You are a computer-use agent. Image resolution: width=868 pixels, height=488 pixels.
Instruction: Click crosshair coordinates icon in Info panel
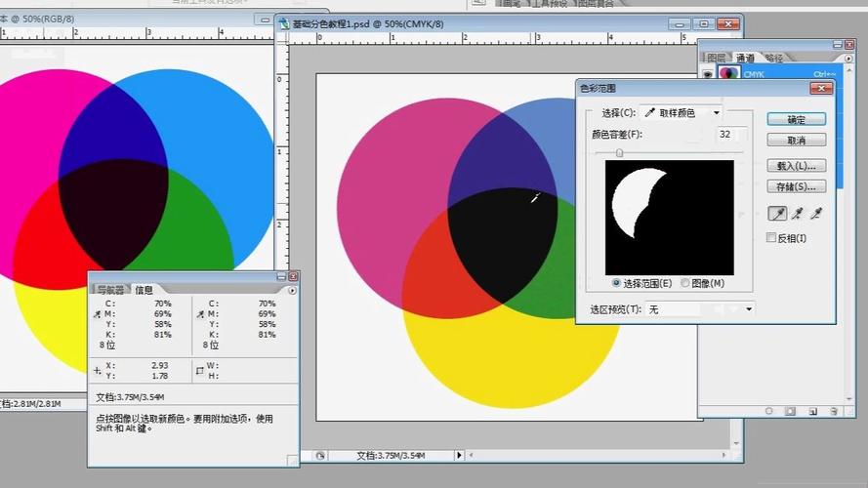(x=97, y=371)
